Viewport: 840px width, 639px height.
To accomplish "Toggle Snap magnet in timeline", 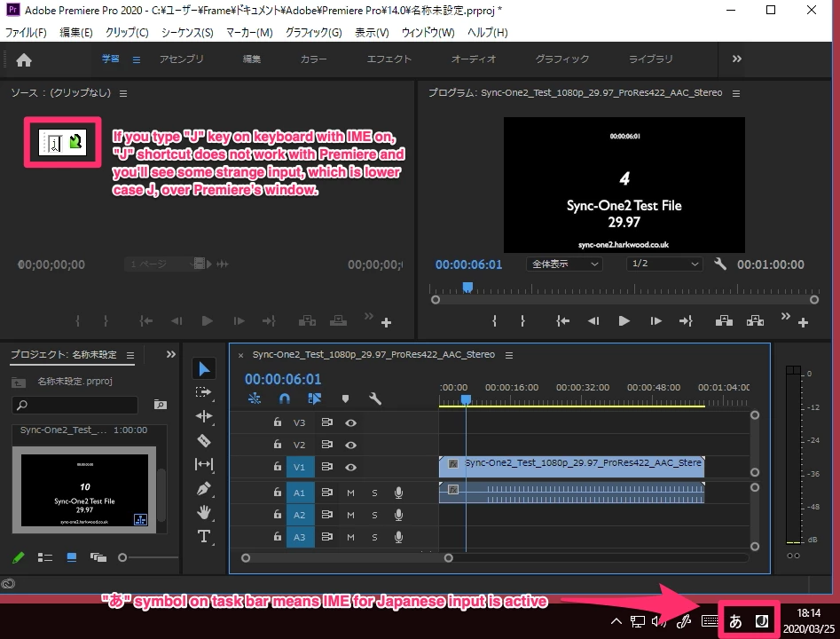I will [285, 398].
